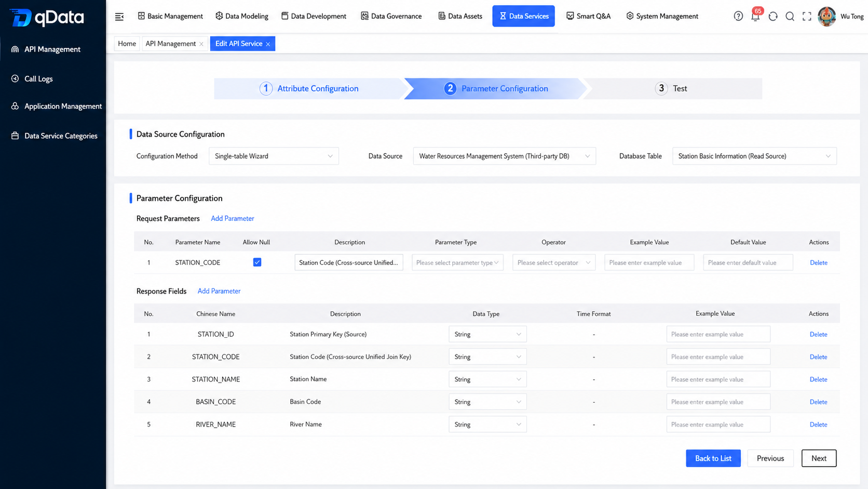The height and width of the screenshot is (489, 868).
Task: Click the Back to List button
Action: (713, 458)
